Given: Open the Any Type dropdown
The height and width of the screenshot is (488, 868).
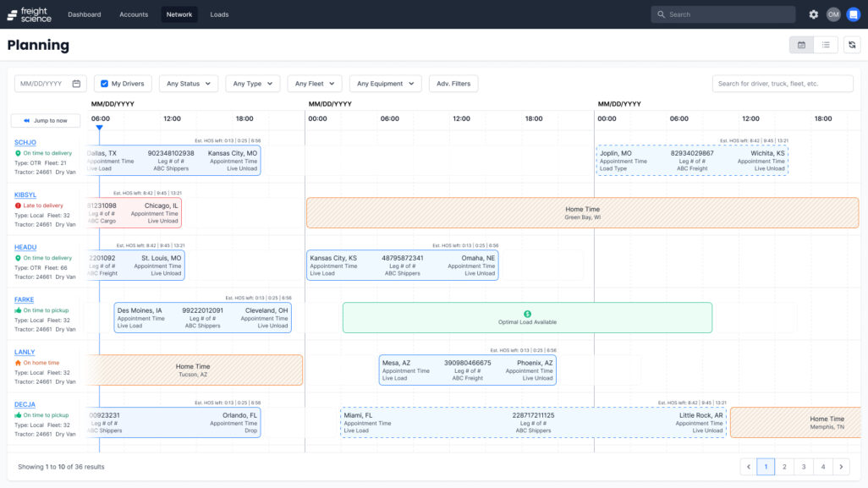Looking at the screenshot, I should 253,84.
